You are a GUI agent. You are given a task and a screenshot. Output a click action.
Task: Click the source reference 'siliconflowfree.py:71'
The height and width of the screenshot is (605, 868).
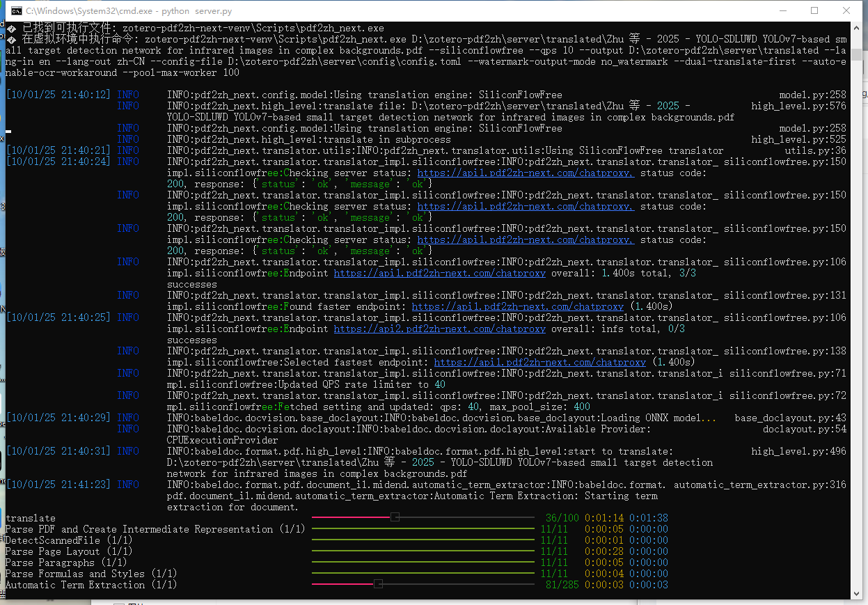[788, 373]
